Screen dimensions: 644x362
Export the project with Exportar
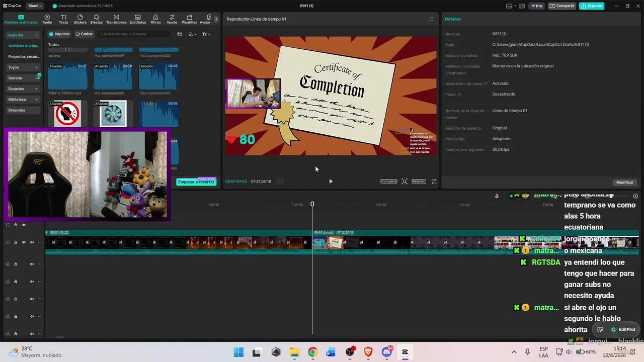point(592,6)
